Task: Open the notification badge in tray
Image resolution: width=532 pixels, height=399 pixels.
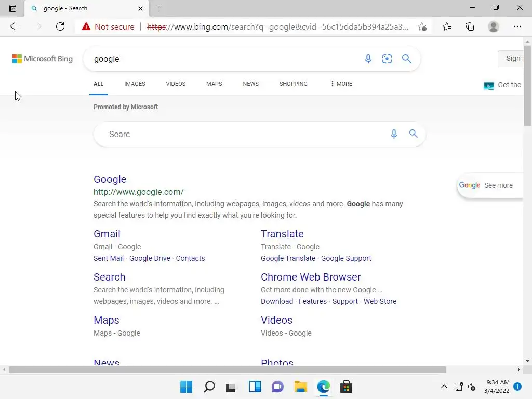Action: click(x=517, y=387)
